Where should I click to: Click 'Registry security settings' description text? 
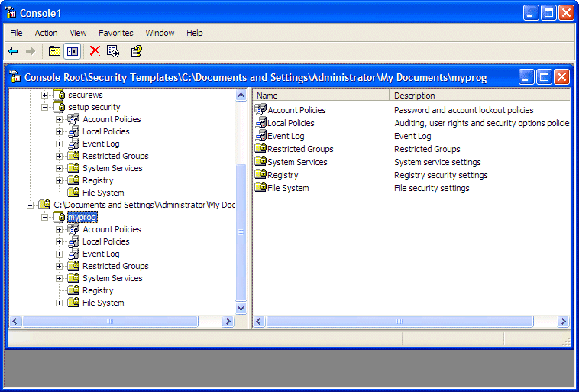[x=441, y=175]
